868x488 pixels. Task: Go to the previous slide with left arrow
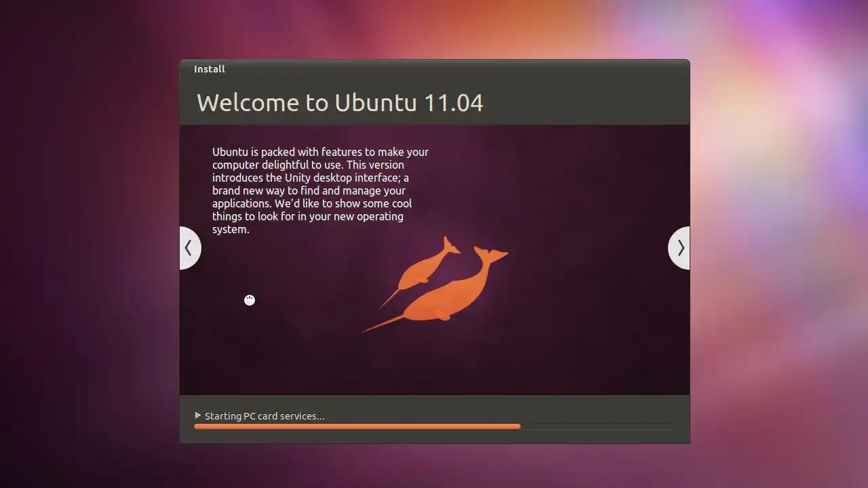[x=190, y=248]
